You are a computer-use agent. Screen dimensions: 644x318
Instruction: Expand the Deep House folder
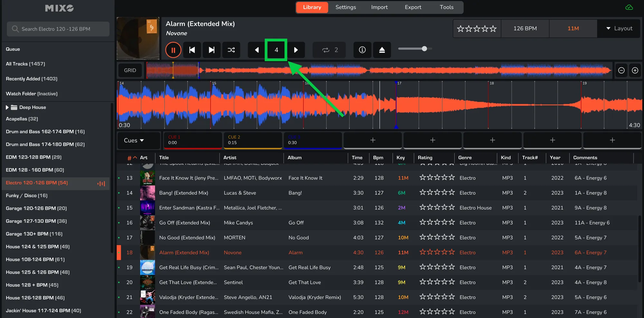7,107
